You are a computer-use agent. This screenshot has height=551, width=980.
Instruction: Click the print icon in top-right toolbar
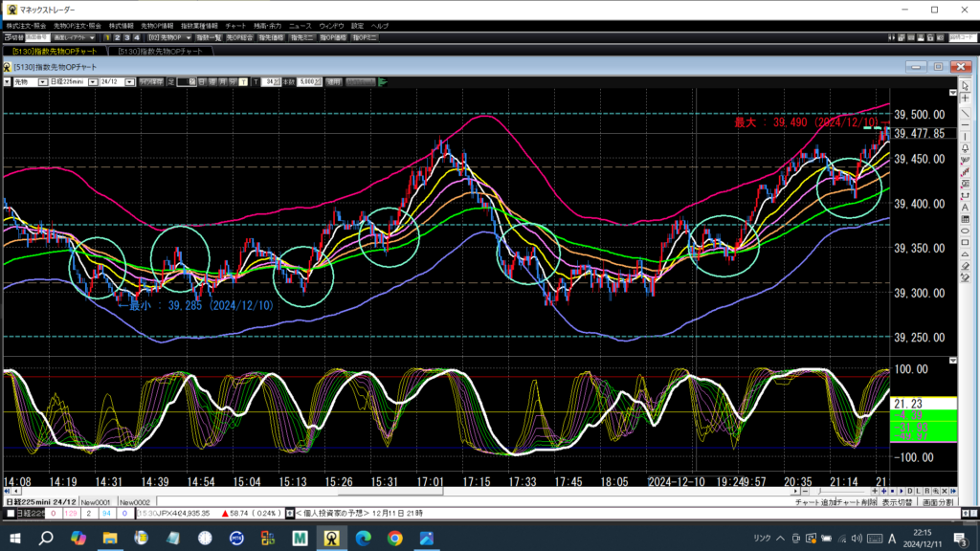[921, 37]
